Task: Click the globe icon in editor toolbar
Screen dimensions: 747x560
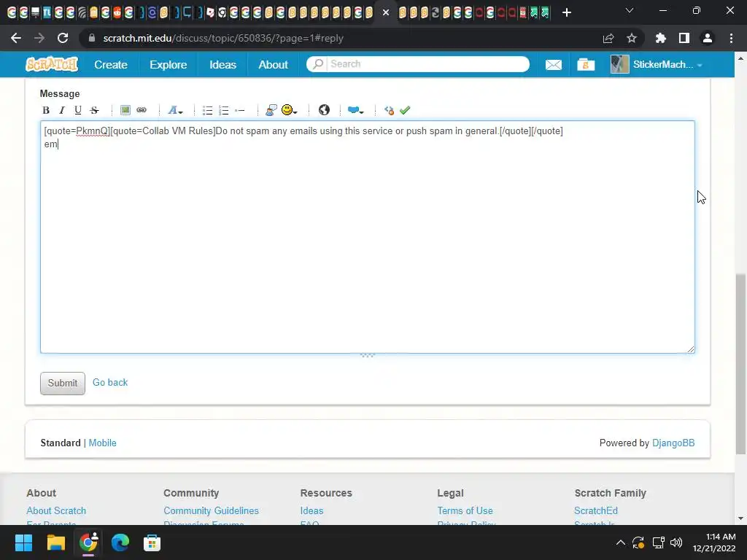Action: tap(324, 110)
